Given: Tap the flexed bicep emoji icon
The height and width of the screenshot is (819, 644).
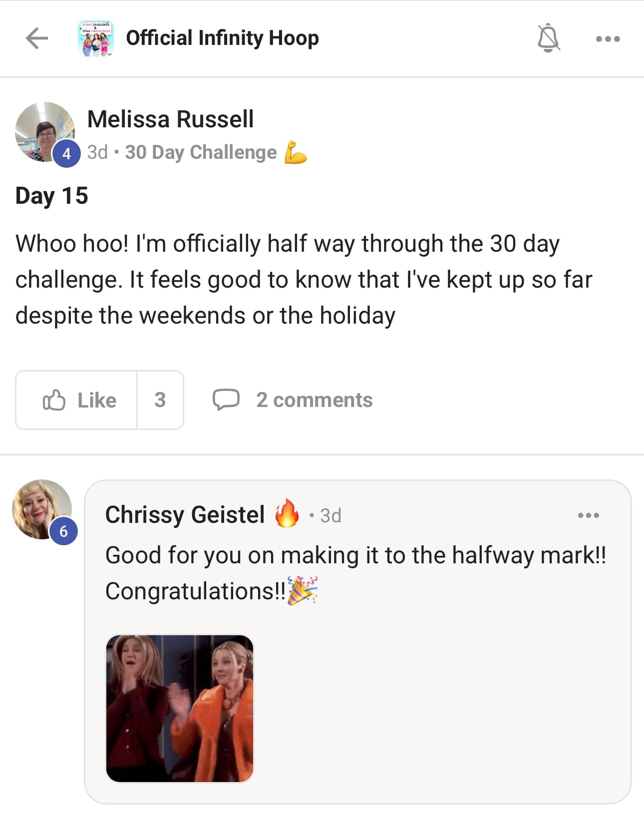Looking at the screenshot, I should (x=295, y=152).
